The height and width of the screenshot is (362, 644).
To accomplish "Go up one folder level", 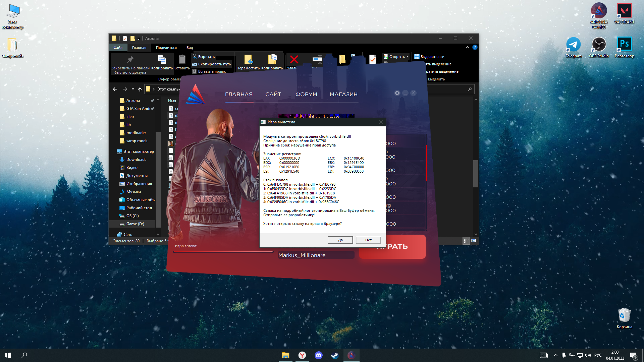I will pyautogui.click(x=140, y=89).
